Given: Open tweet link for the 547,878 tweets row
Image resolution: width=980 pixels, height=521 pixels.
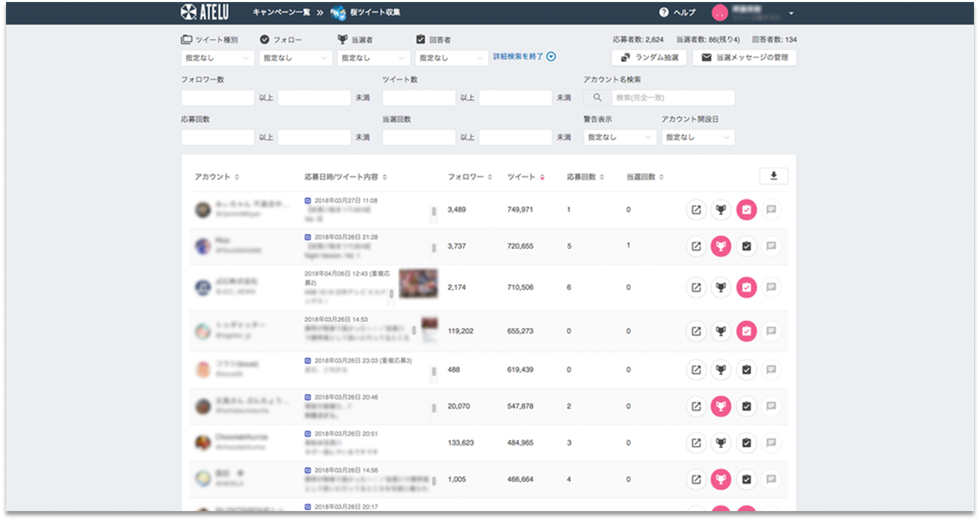Looking at the screenshot, I should [x=696, y=406].
